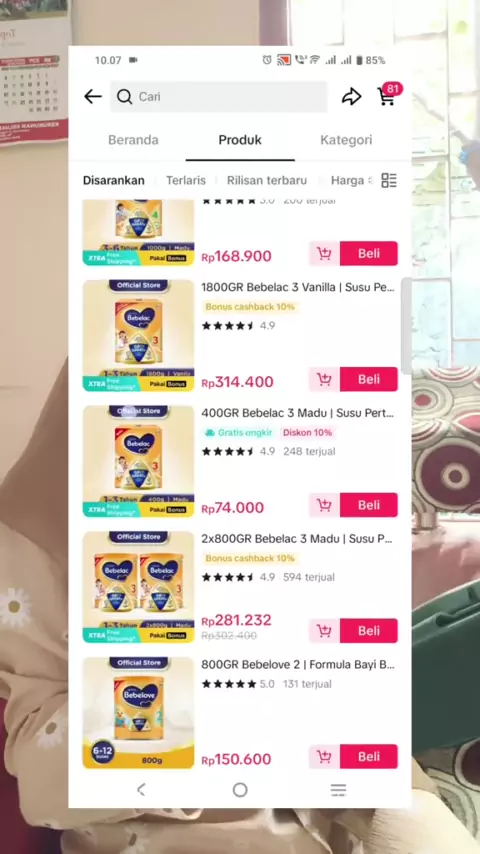Switch to the Kategori tab
Screen dimensions: 480x854
click(x=346, y=140)
